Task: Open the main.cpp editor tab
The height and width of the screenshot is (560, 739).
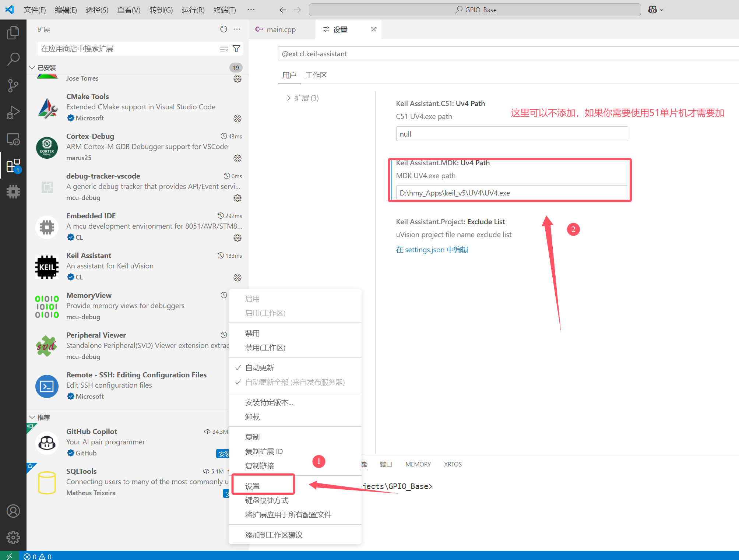Action: (x=281, y=29)
